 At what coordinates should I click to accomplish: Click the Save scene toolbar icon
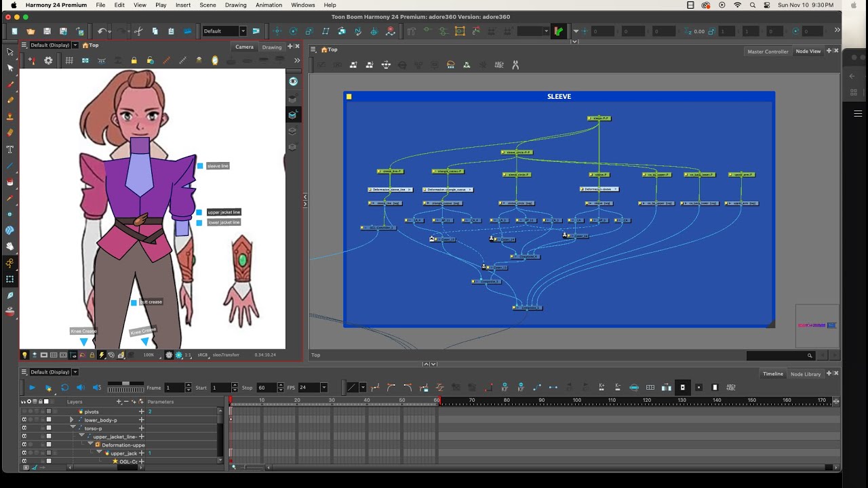(x=47, y=31)
